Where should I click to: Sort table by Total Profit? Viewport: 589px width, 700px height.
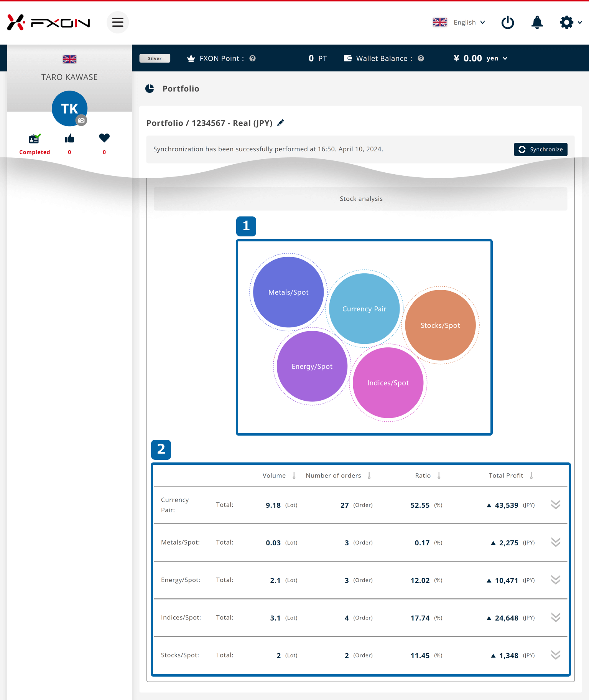coord(531,475)
